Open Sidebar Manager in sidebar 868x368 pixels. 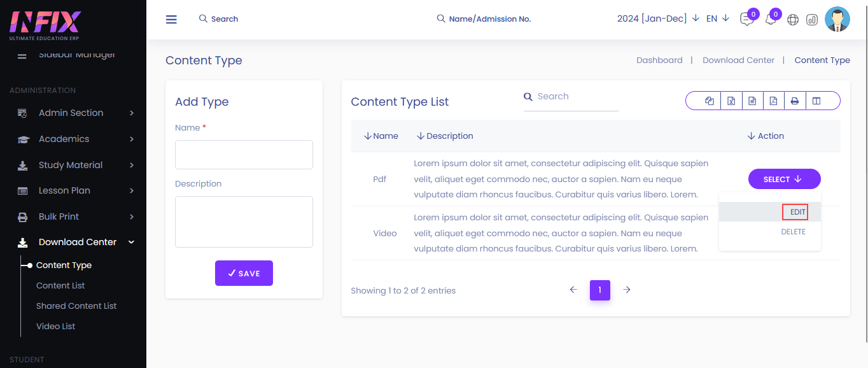(77, 55)
